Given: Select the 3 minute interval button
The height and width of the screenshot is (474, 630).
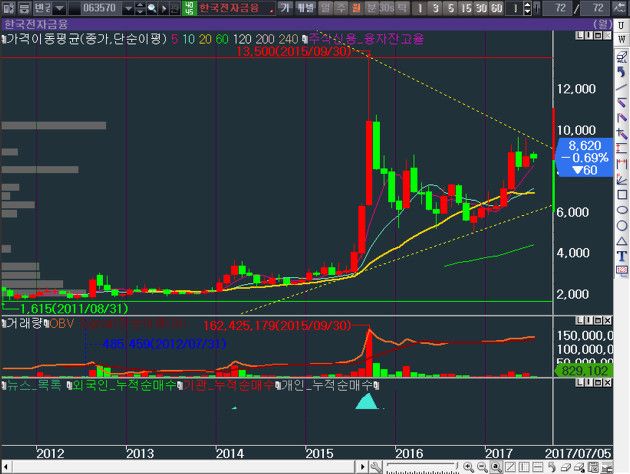Looking at the screenshot, I should [436, 8].
